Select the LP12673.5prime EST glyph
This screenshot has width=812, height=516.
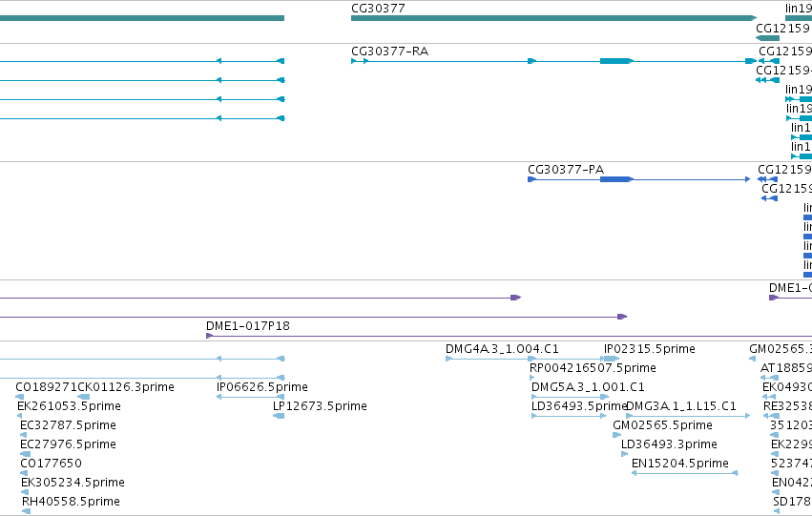coord(279,416)
